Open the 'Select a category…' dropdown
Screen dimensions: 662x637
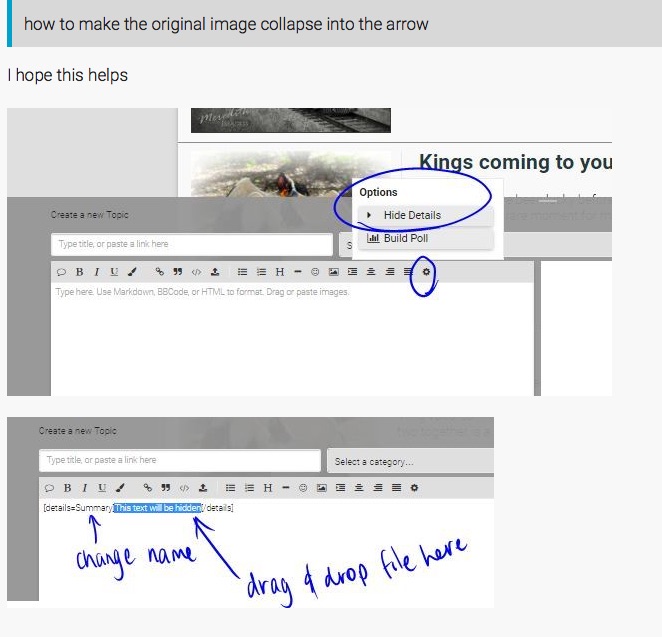[410, 461]
